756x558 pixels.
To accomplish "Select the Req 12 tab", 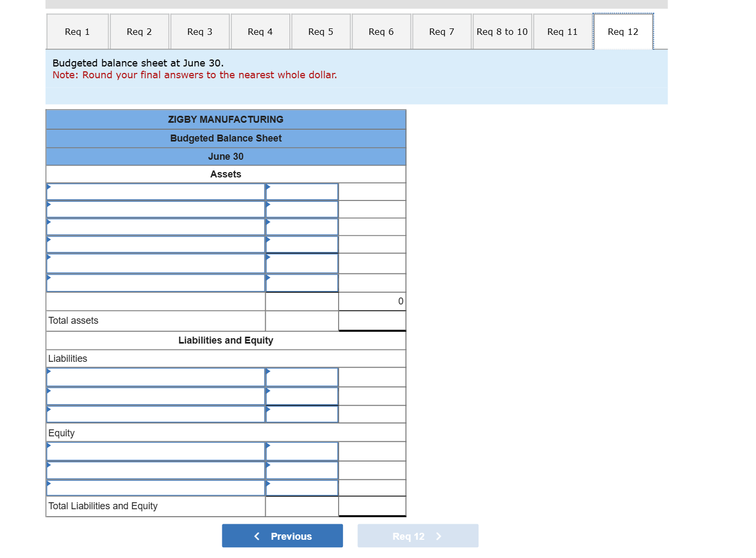I will click(623, 32).
